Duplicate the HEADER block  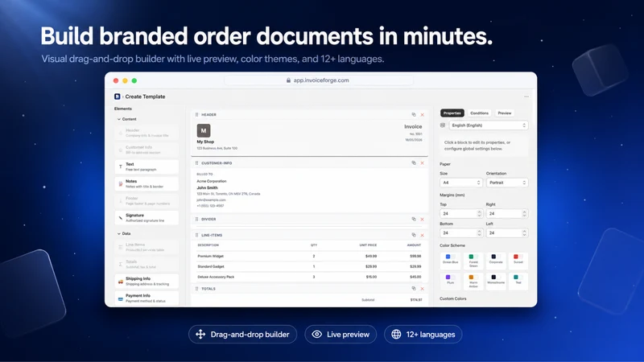(x=414, y=114)
